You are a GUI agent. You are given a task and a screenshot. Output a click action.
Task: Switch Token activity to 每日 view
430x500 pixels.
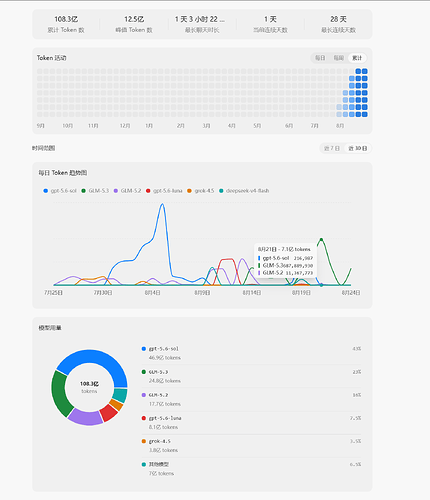click(x=320, y=58)
